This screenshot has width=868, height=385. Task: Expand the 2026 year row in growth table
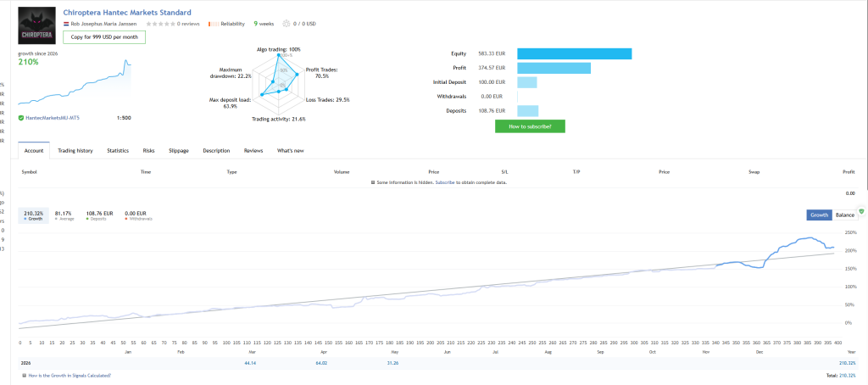(25, 363)
